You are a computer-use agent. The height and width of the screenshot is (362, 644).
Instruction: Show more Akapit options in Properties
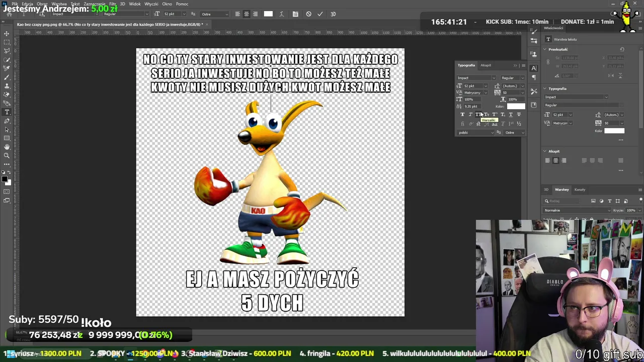tap(620, 170)
